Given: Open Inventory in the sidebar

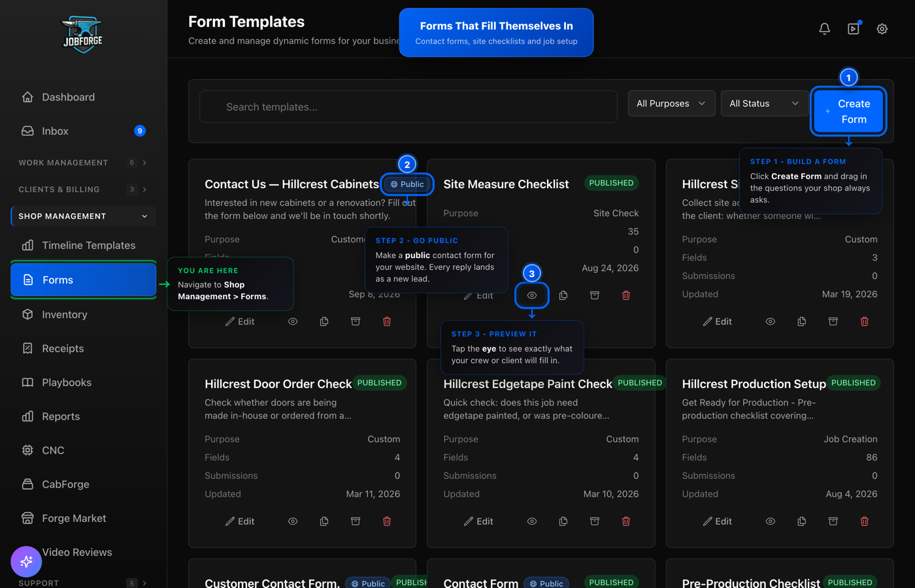Looking at the screenshot, I should [x=83, y=315].
